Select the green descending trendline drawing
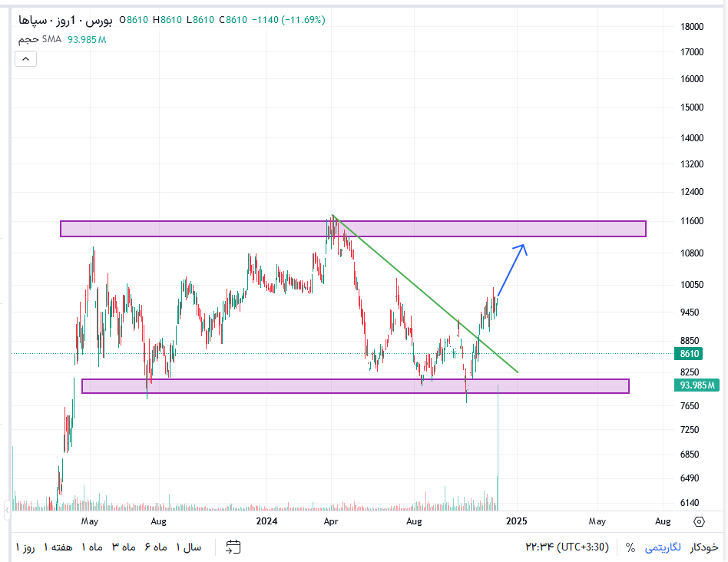This screenshot has height=562, width=728. tap(425, 293)
